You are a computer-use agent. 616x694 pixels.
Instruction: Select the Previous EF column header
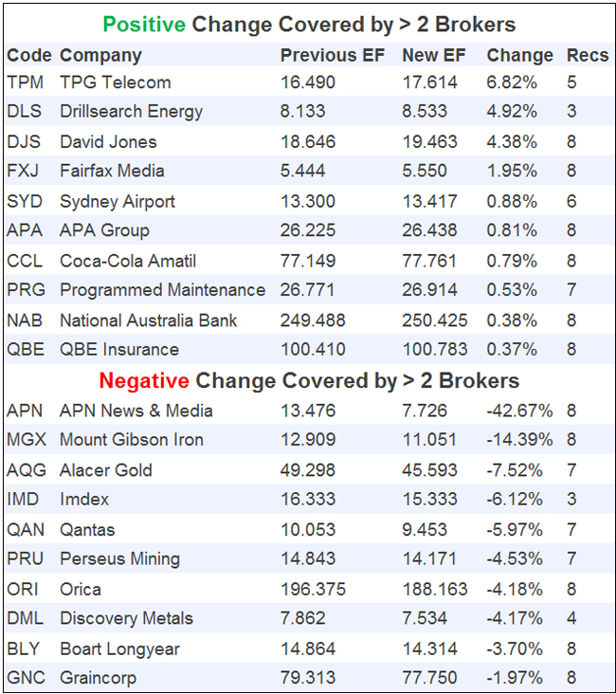coord(332,56)
